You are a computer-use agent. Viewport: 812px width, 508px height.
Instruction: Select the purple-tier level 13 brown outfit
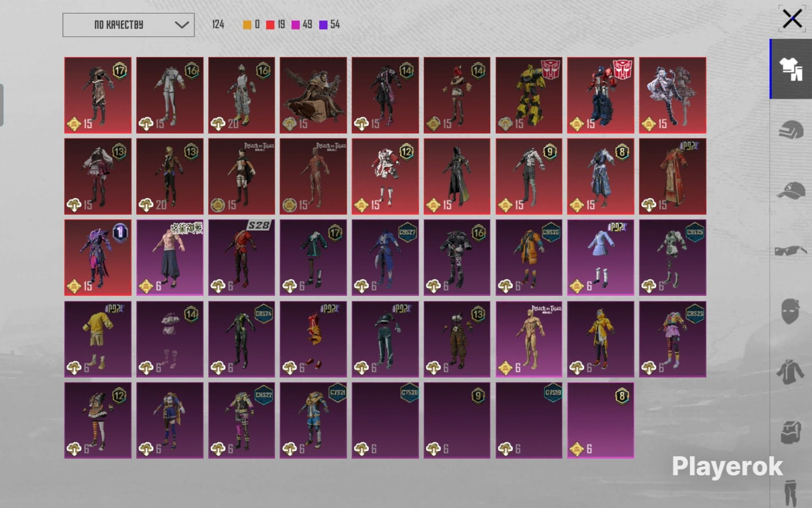click(457, 339)
